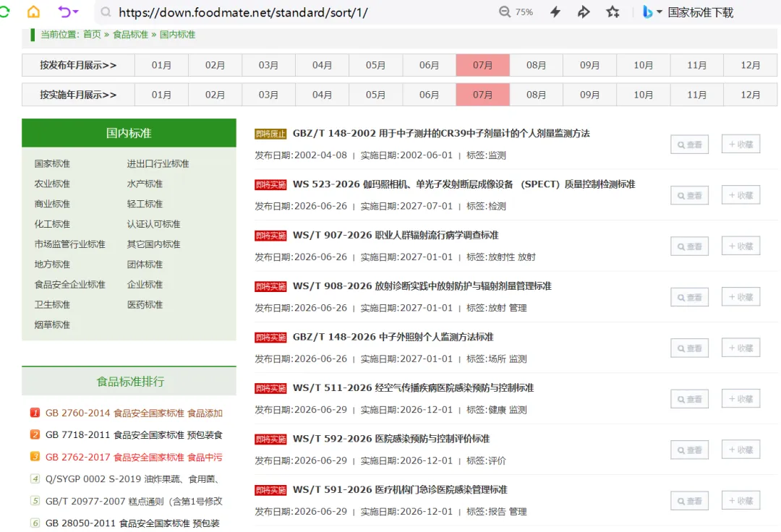Viewport: 781px width, 532px height.
Task: Select 03月 in the 按发布年月展示 row
Action: (268, 65)
